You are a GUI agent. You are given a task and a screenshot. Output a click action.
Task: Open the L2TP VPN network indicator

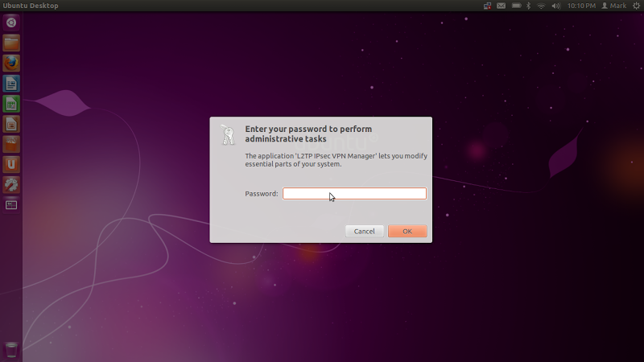(x=487, y=6)
